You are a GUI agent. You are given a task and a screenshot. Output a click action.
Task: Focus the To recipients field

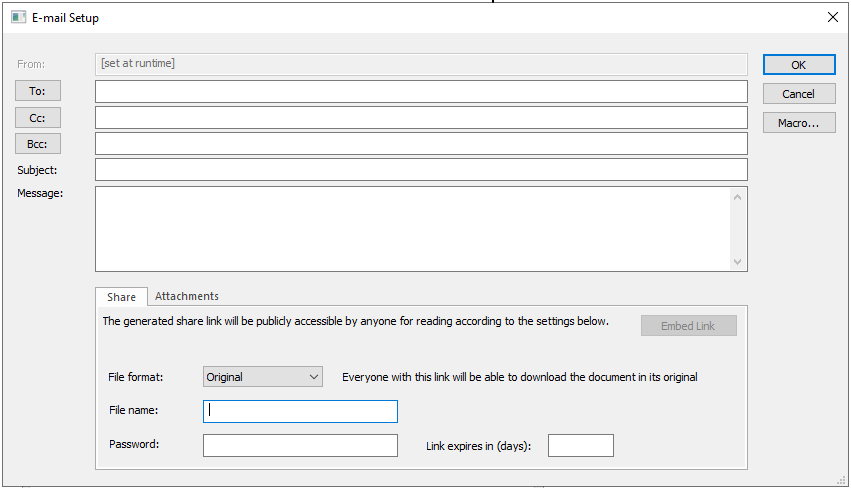coord(421,92)
